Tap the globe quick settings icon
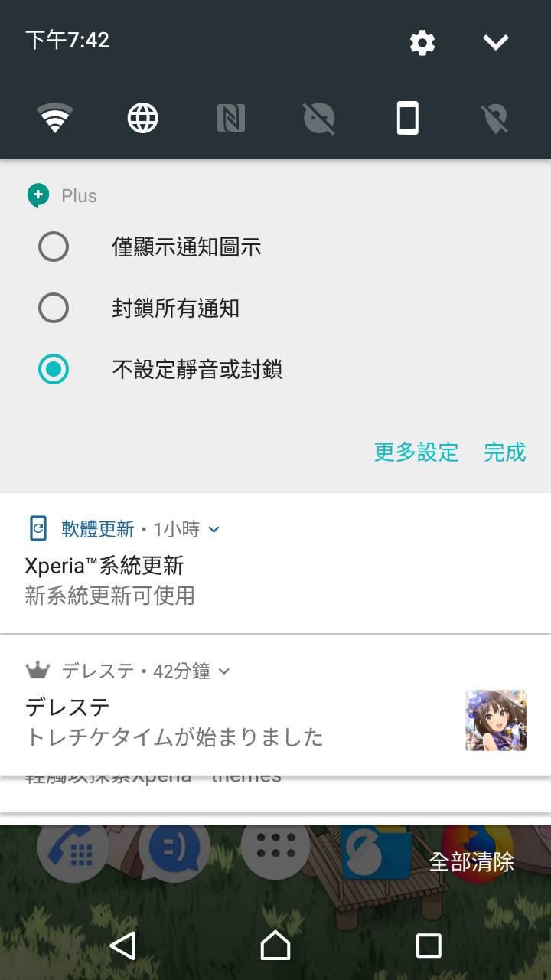Image resolution: width=551 pixels, height=980 pixels. [143, 119]
